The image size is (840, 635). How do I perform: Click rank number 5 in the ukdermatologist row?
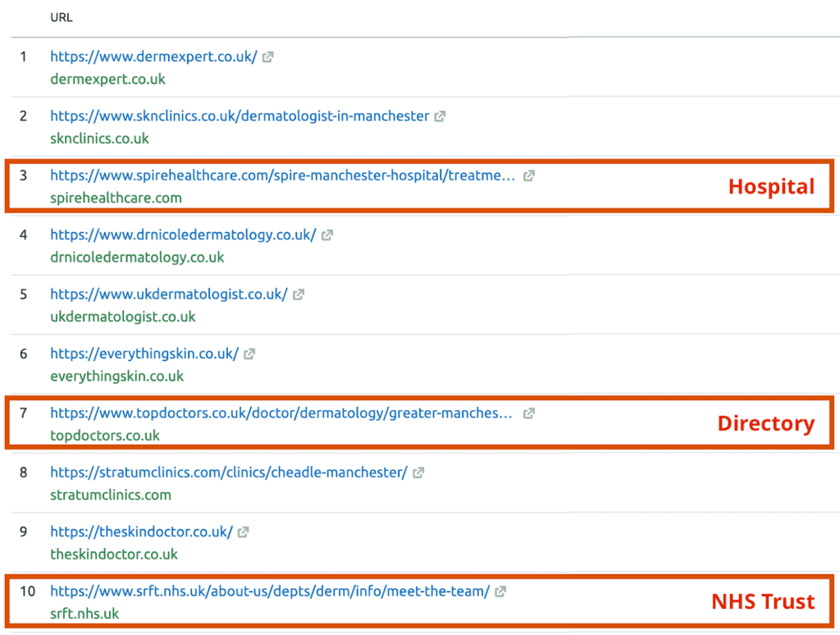pos(23,295)
